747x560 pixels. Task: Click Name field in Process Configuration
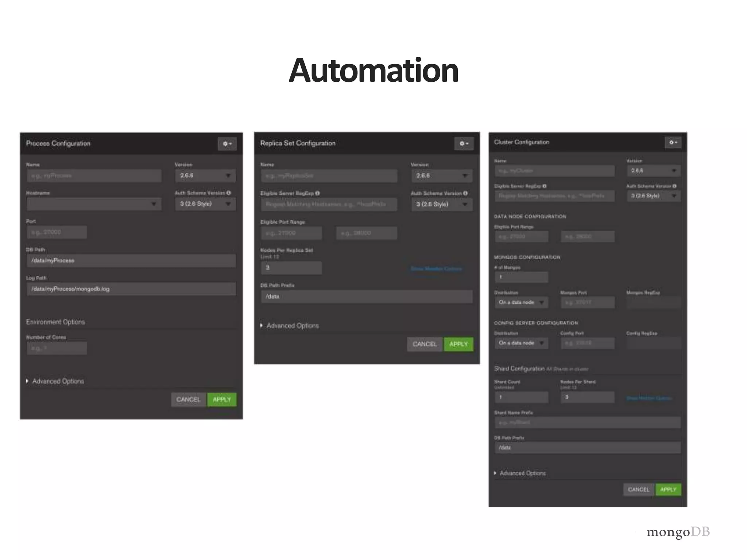[x=94, y=176]
